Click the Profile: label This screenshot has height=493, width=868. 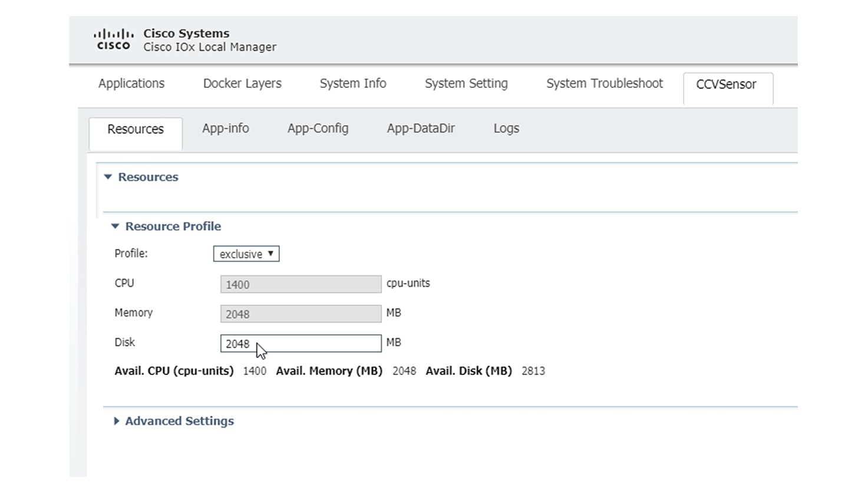pos(131,254)
